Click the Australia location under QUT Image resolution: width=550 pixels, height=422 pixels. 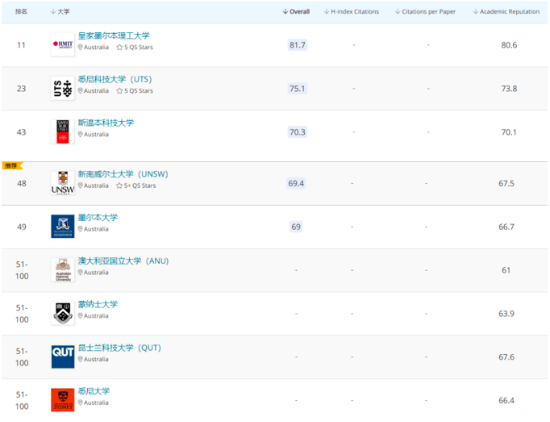tap(93, 360)
